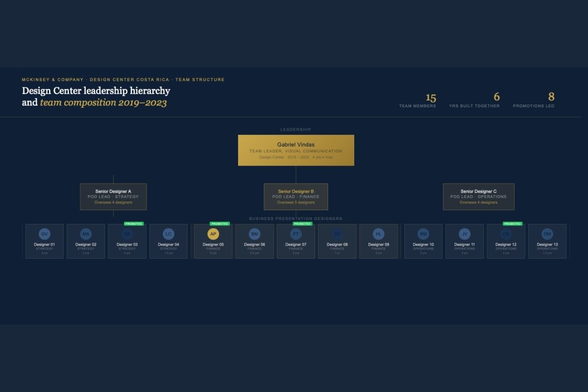Click 'Pod Lead · Operations' label

tap(479, 197)
